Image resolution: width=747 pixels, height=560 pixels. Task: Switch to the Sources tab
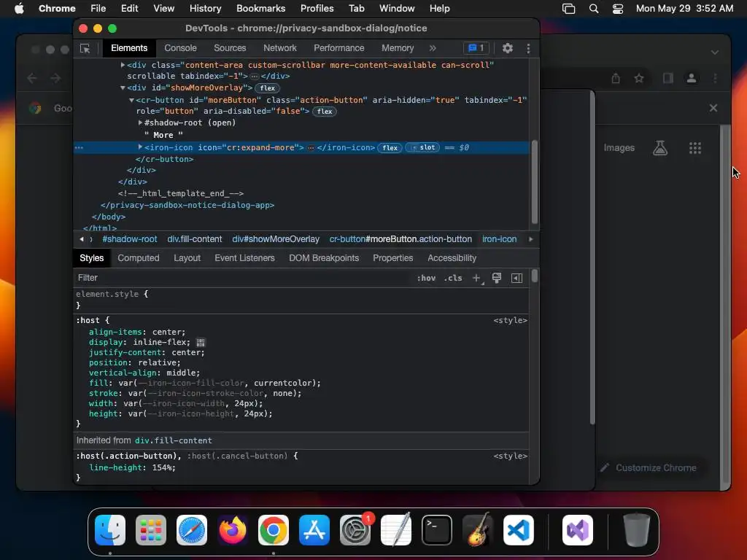tap(230, 48)
